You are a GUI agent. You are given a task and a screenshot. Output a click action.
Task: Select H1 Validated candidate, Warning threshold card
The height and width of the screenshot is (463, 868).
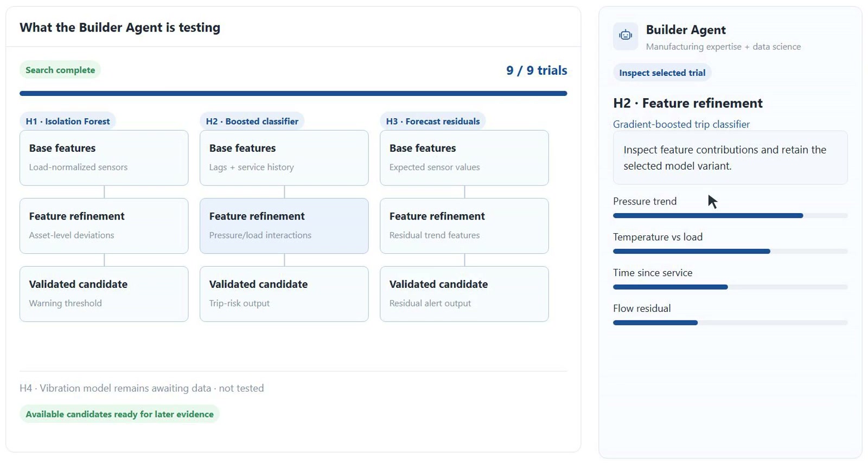pos(104,294)
